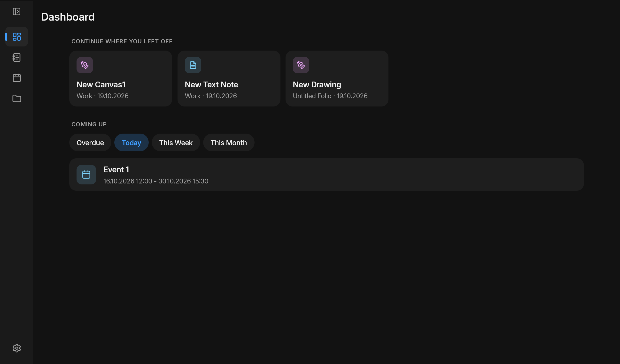Click 'Work · 19.10.2026' under New Canvas1
The image size is (620, 364).
coord(102,96)
